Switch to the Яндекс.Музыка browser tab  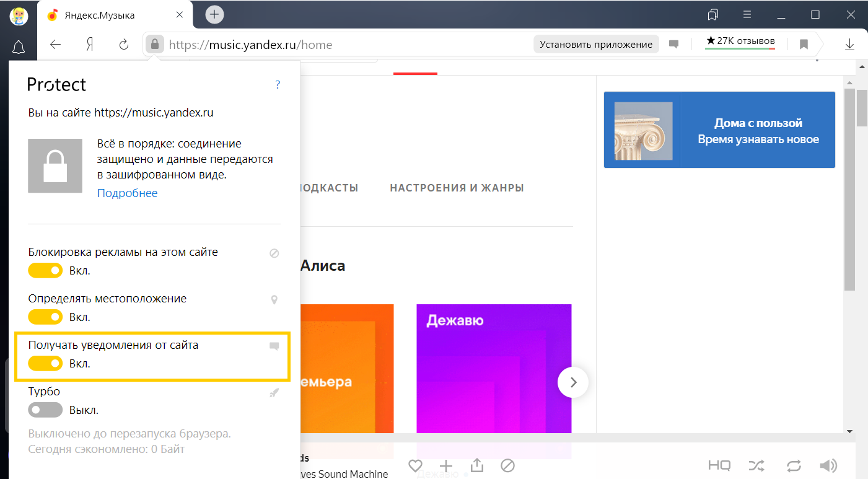pos(115,15)
